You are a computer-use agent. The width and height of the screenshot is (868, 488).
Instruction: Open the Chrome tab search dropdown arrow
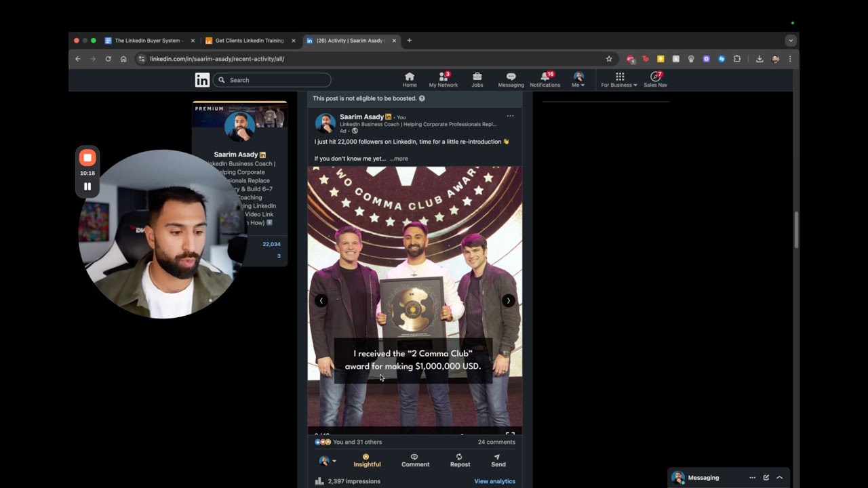click(x=790, y=41)
